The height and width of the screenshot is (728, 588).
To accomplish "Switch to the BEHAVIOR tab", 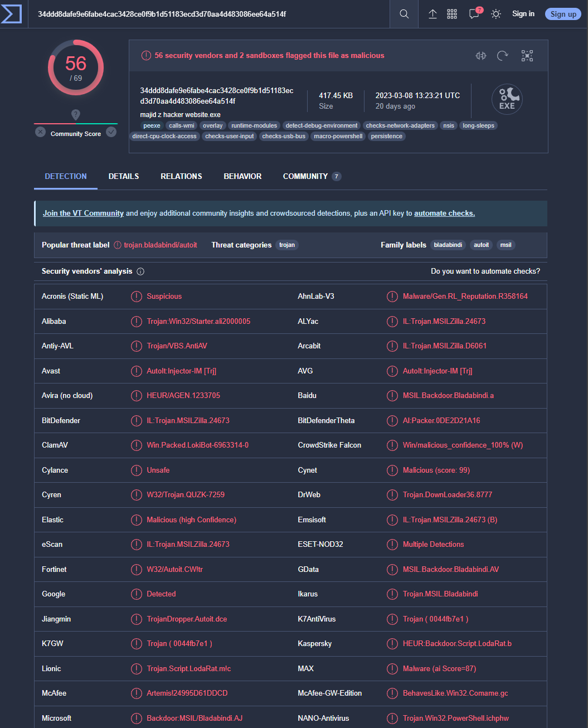I will pyautogui.click(x=242, y=176).
